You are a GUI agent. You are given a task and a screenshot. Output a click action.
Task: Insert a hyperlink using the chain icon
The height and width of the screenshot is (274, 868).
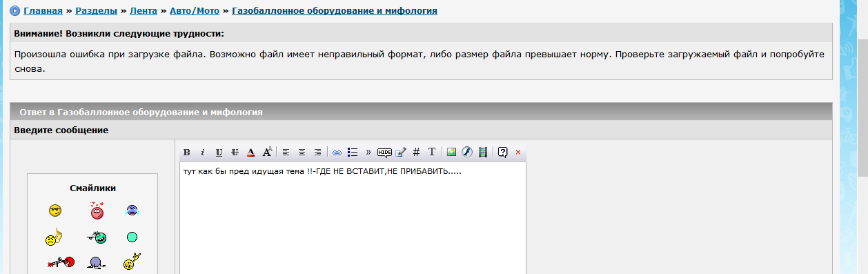pyautogui.click(x=337, y=152)
